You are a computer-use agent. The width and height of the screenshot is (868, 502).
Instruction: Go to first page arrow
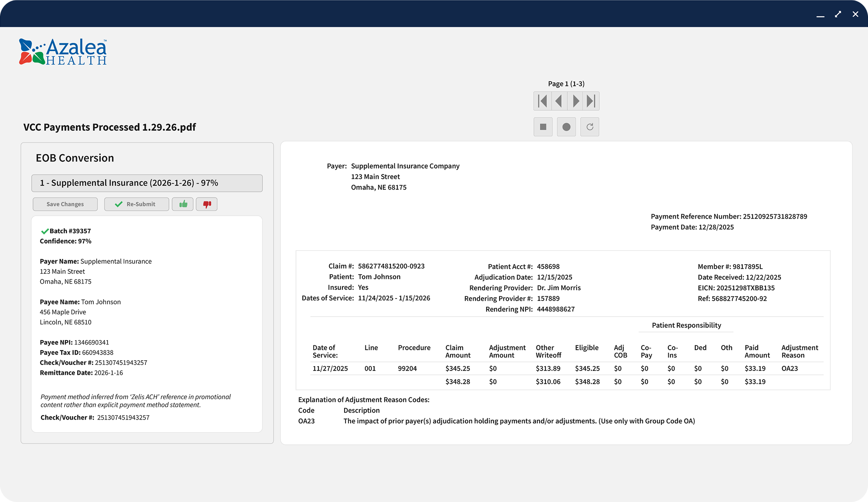[542, 101]
